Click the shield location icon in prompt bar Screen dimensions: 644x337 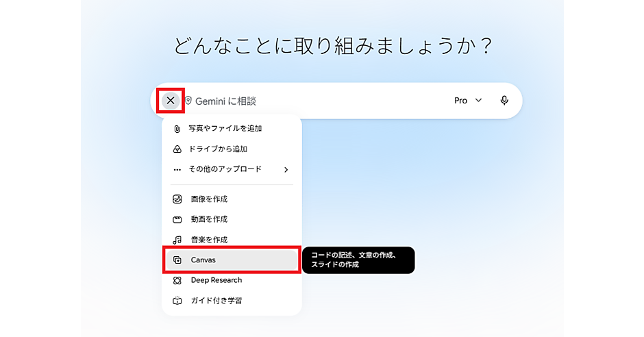point(188,101)
